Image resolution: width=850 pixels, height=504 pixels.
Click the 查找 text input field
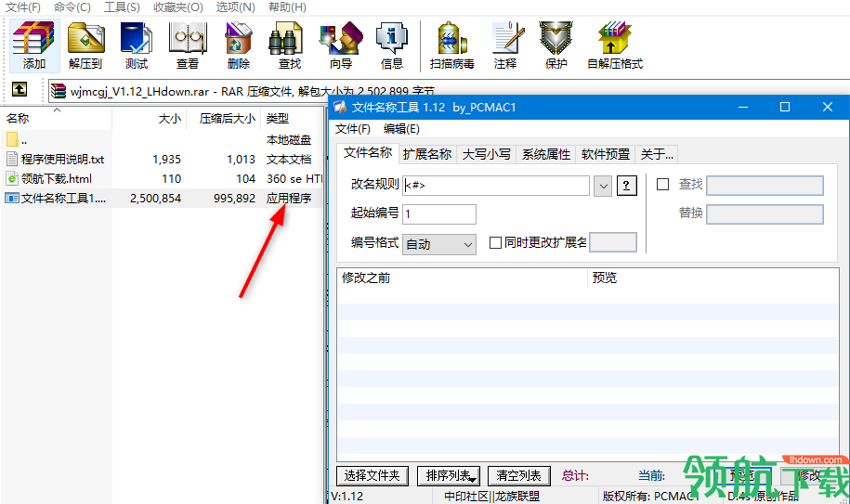pyautogui.click(x=765, y=186)
